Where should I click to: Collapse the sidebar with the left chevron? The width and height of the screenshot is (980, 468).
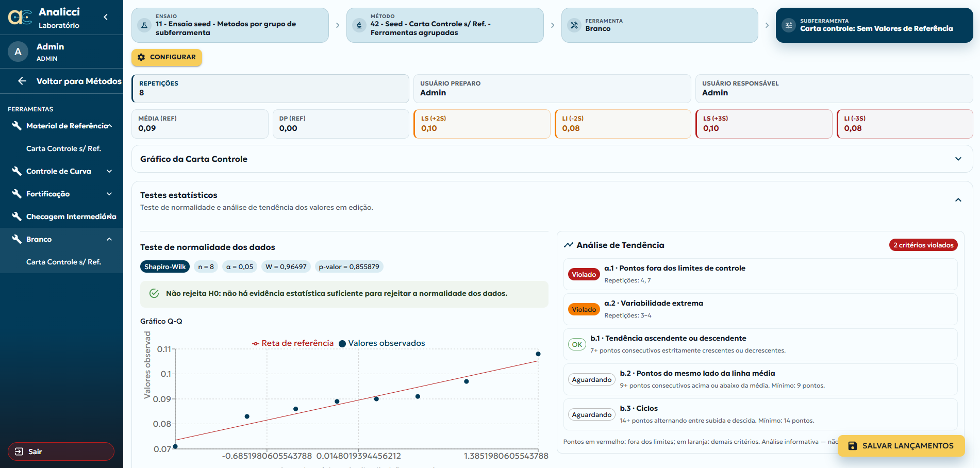[x=106, y=17]
